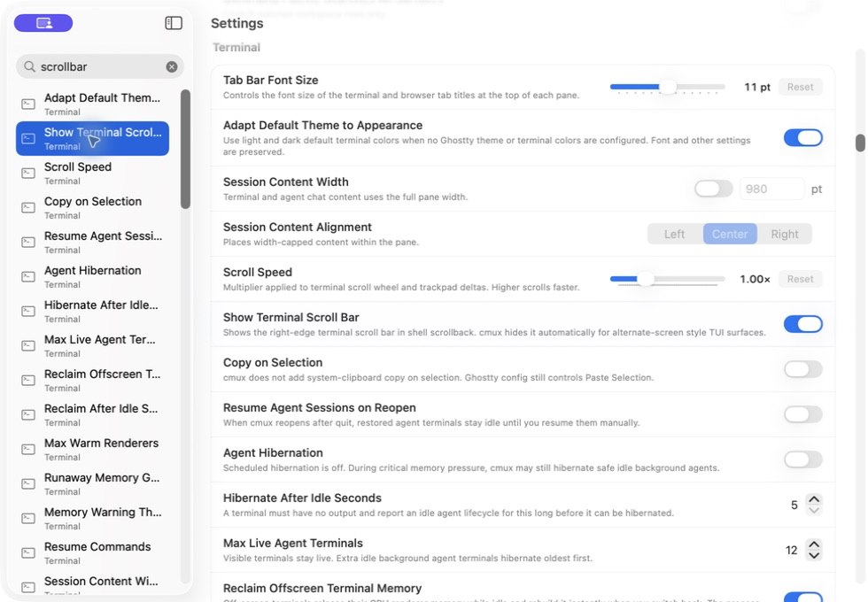This screenshot has width=868, height=602.
Task: Turn off Show Terminal Scroll Bar toggle
Action: 802,324
